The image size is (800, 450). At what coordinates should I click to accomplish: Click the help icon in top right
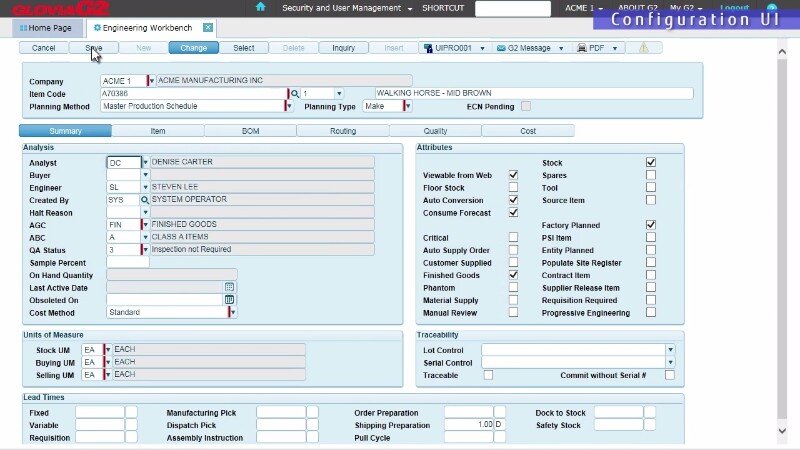coord(771,8)
